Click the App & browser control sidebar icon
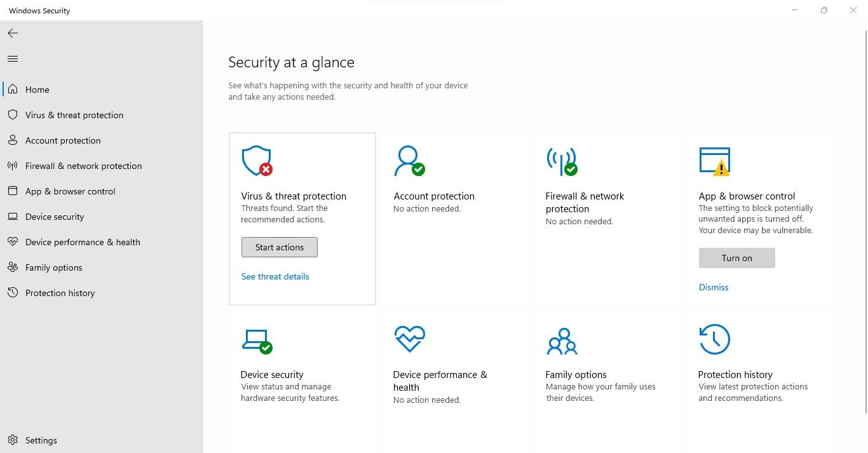Viewport: 868px width, 453px height. (13, 191)
